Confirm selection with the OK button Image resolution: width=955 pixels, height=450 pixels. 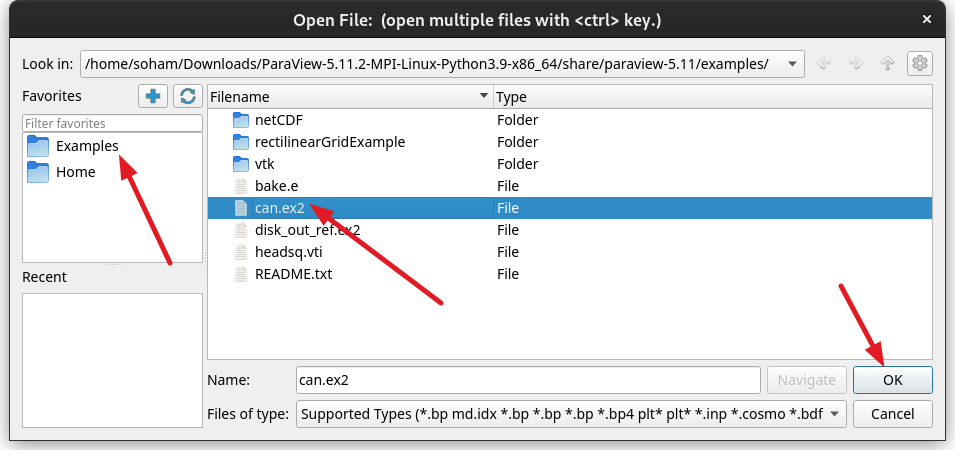pyautogui.click(x=892, y=379)
